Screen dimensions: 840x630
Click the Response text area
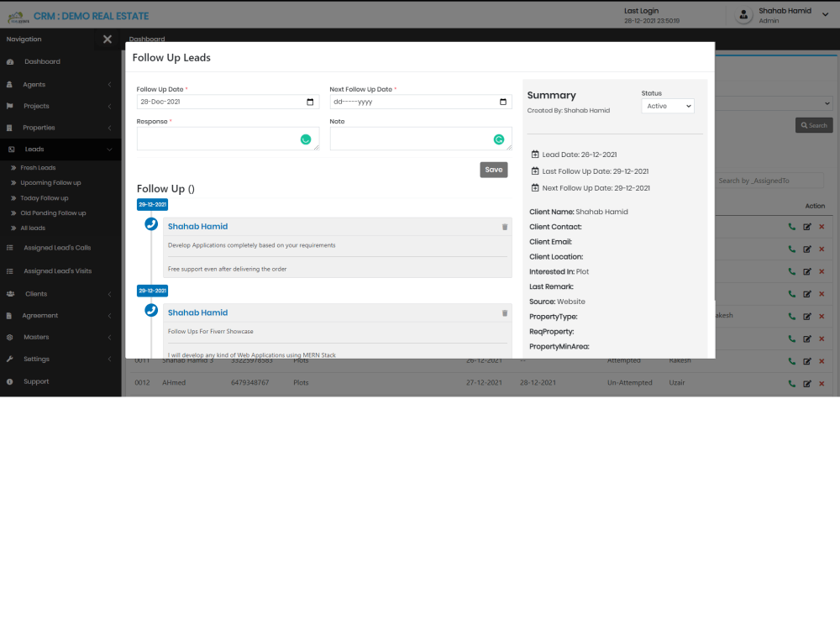(228, 139)
